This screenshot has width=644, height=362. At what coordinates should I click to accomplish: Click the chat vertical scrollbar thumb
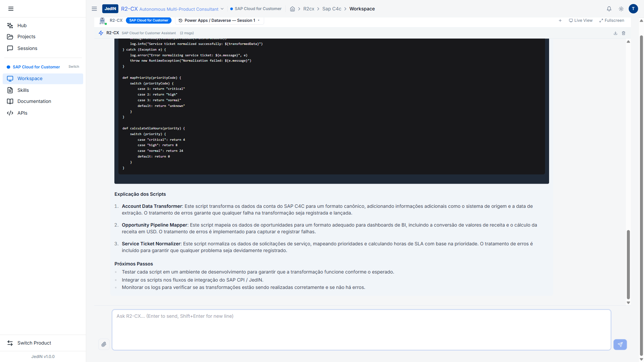coord(628,264)
